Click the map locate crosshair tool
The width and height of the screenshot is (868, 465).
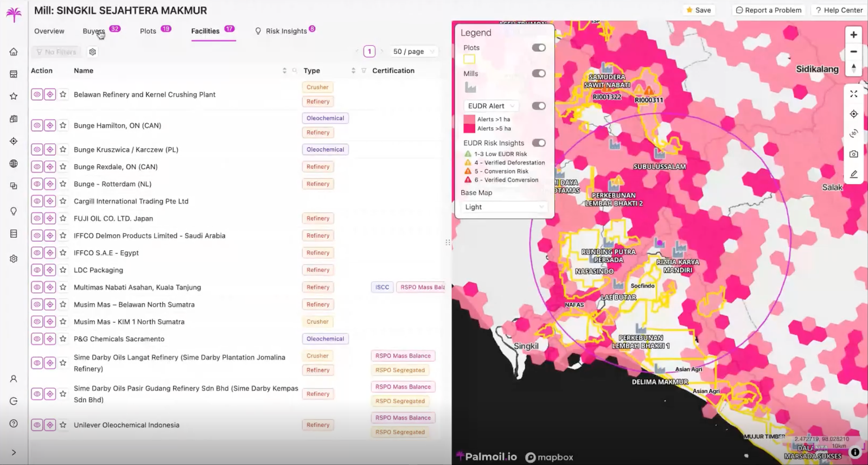853,114
